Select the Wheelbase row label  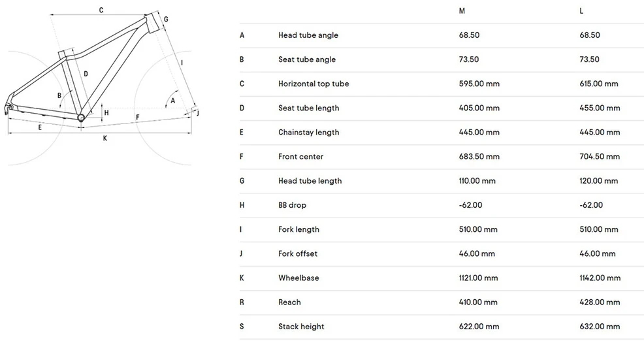(298, 278)
